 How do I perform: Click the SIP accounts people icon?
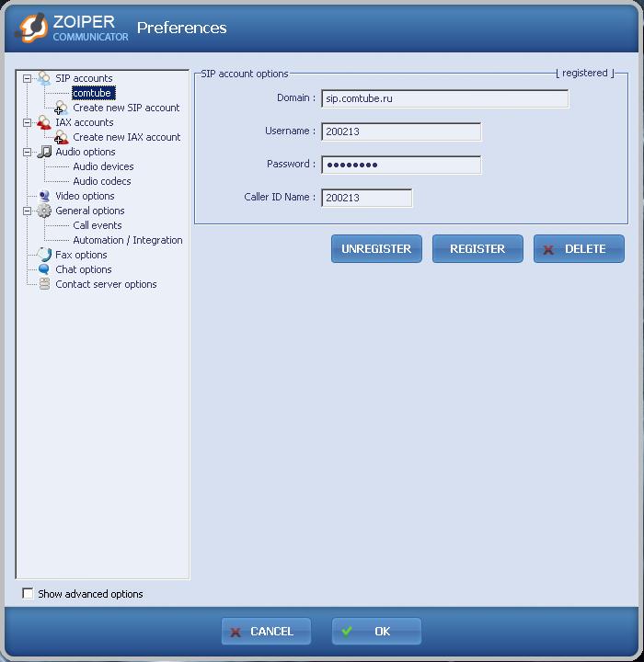[x=43, y=78]
